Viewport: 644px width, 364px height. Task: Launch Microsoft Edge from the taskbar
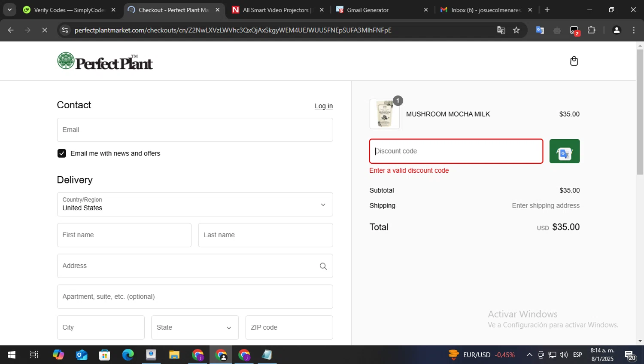tap(128, 355)
